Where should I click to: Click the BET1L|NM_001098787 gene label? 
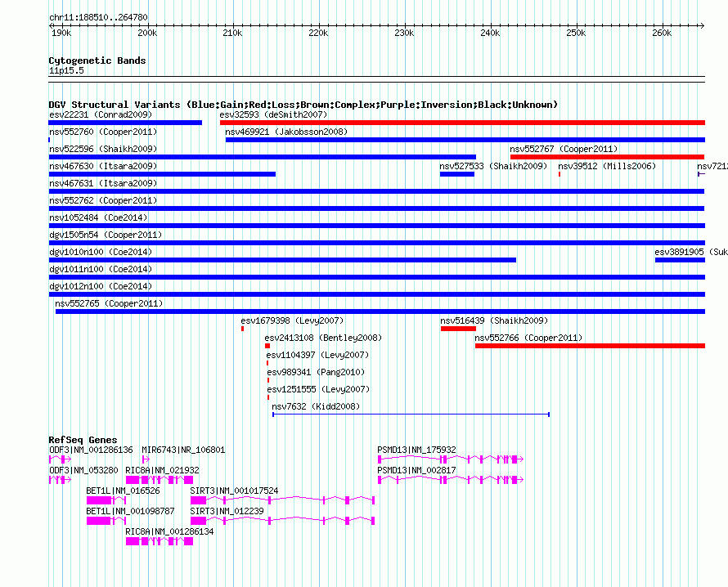click(x=130, y=511)
